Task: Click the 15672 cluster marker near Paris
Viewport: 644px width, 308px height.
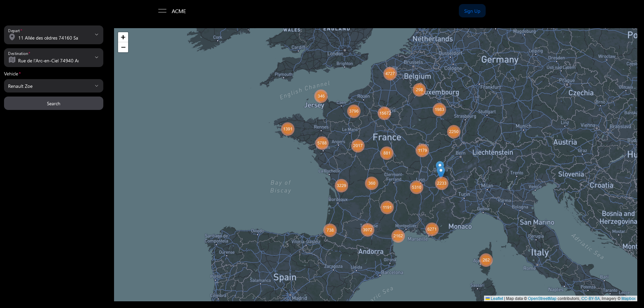Action: pos(385,113)
